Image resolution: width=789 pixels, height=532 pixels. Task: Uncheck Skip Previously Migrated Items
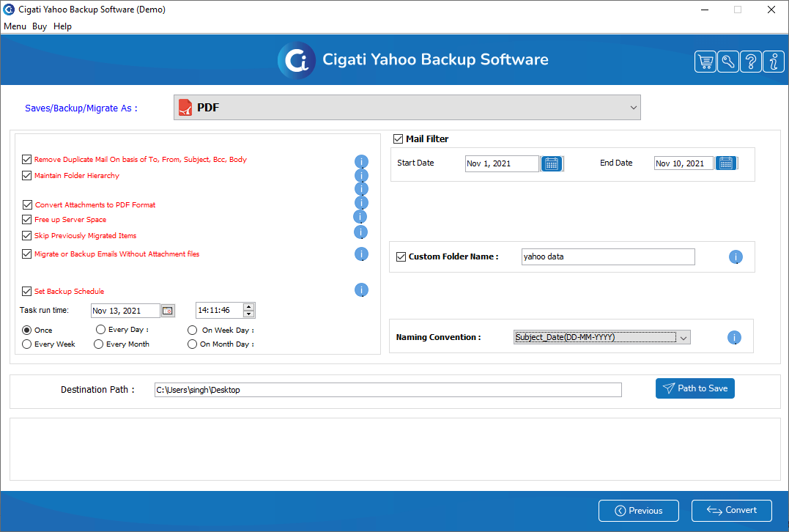(26, 235)
